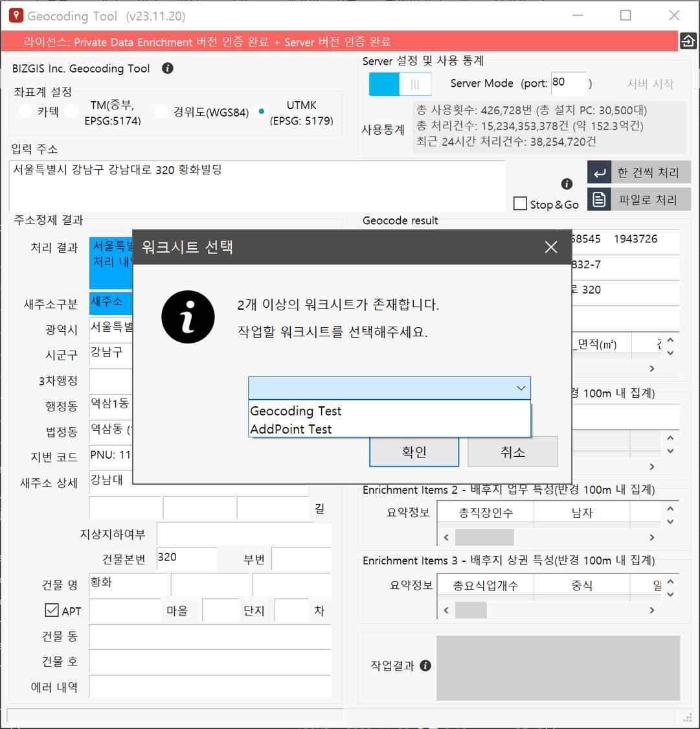Click right scroll arrow in Enrichment Items 2
This screenshot has height=729, width=700.
[x=652, y=537]
